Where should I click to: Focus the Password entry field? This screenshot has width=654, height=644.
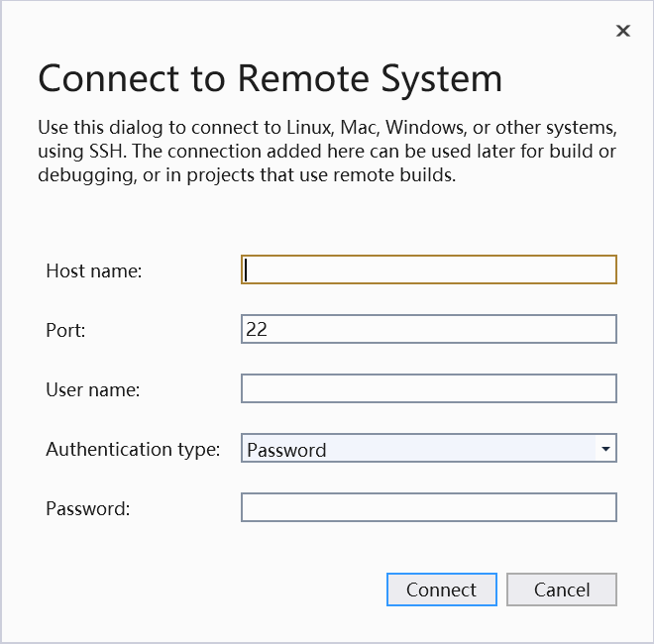[429, 507]
